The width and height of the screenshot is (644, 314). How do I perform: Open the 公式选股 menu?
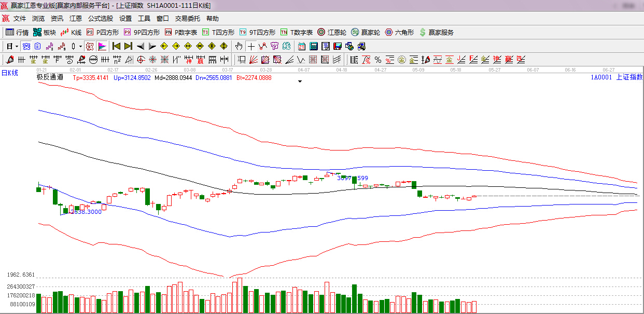click(100, 18)
